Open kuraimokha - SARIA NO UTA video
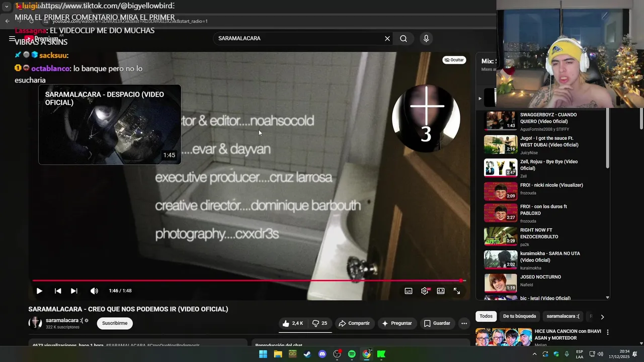 point(542,260)
